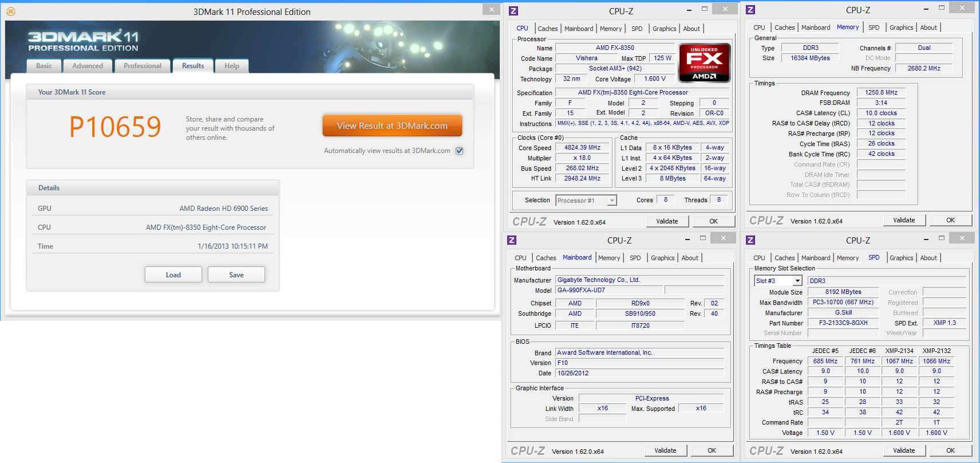
Task: Open CPU tab in the CPU-Z memory timings window
Action: tap(759, 28)
